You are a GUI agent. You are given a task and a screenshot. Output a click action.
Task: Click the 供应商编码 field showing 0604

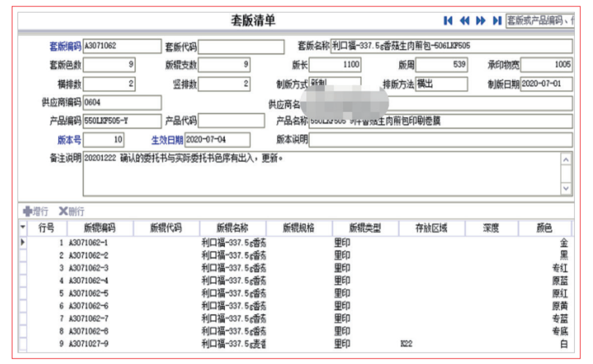[x=122, y=103]
